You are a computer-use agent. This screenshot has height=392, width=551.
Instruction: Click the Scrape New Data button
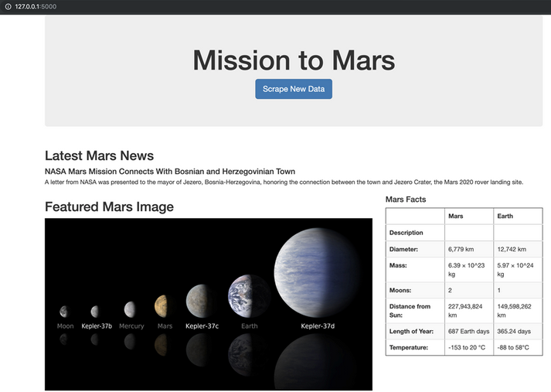click(294, 89)
